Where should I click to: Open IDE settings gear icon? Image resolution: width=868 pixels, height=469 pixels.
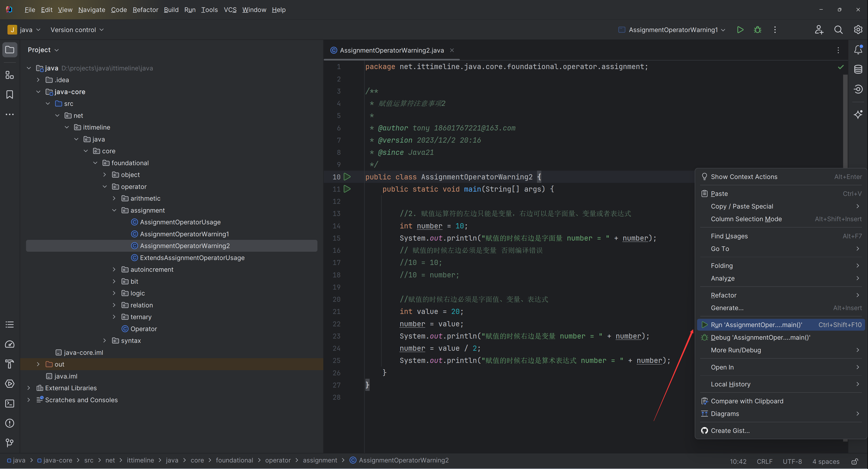(858, 30)
